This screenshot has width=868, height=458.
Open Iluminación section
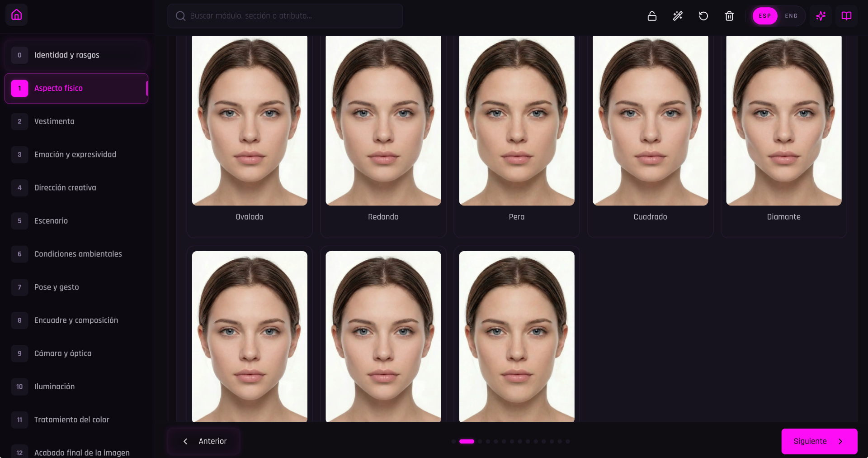[76, 386]
